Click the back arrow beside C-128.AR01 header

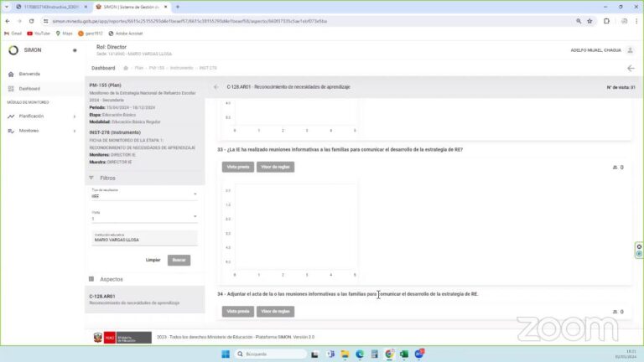[216, 87]
